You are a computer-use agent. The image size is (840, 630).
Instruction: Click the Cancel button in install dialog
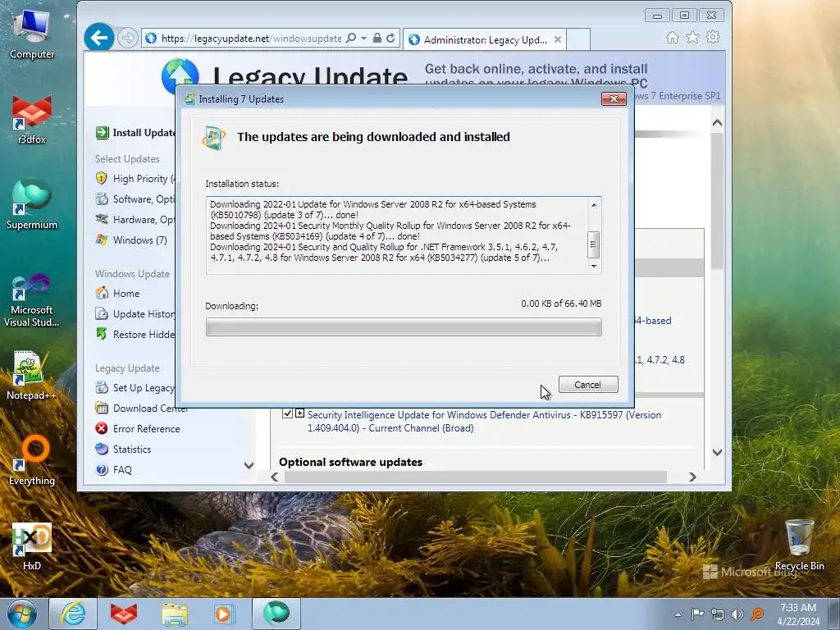pos(587,385)
